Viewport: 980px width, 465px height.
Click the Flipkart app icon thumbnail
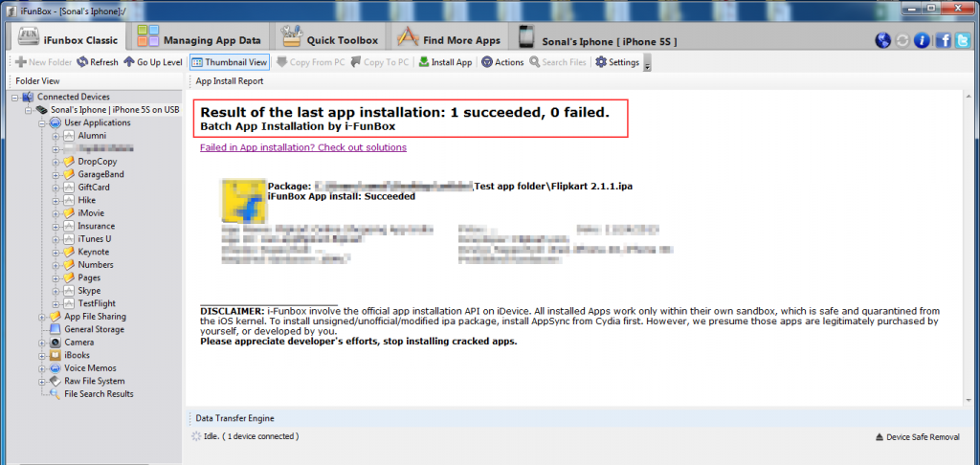click(244, 200)
